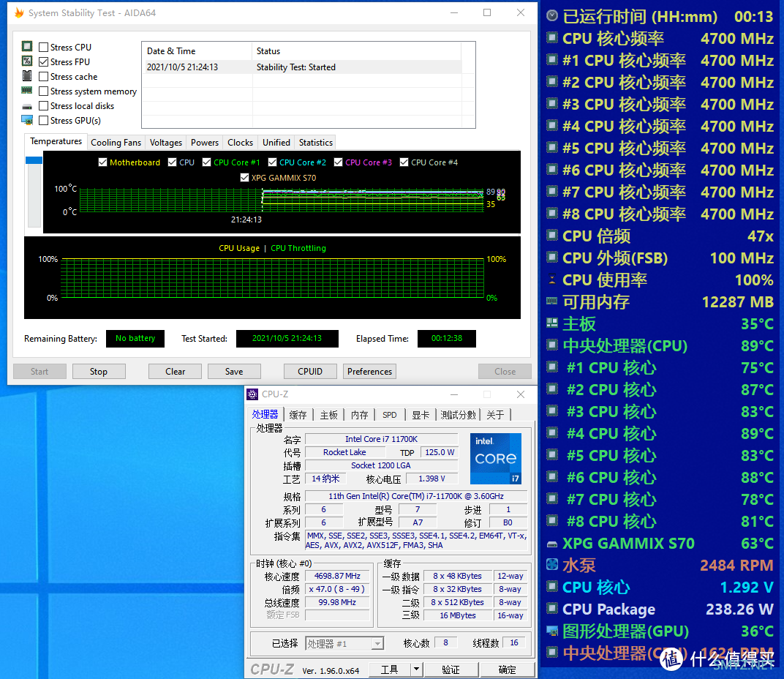The height and width of the screenshot is (679, 784).
Task: Click the 验证 button in CPU-Z
Action: pos(451,669)
